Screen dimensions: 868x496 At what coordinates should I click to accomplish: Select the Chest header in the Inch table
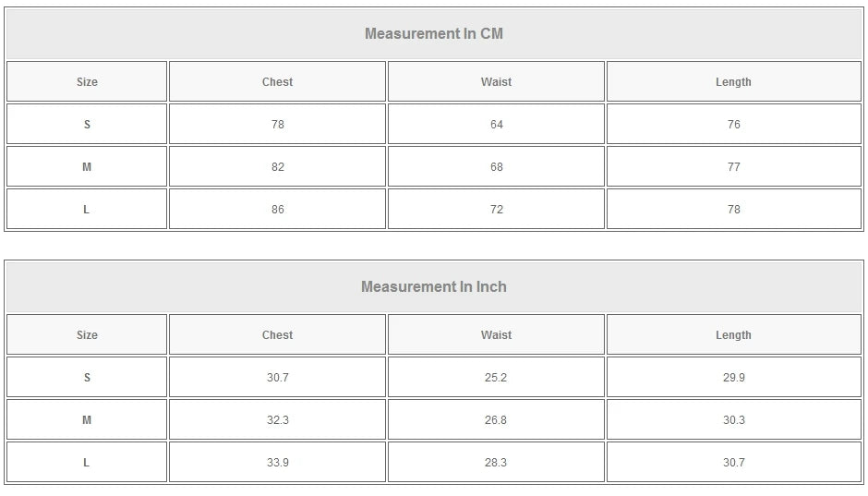(277, 335)
